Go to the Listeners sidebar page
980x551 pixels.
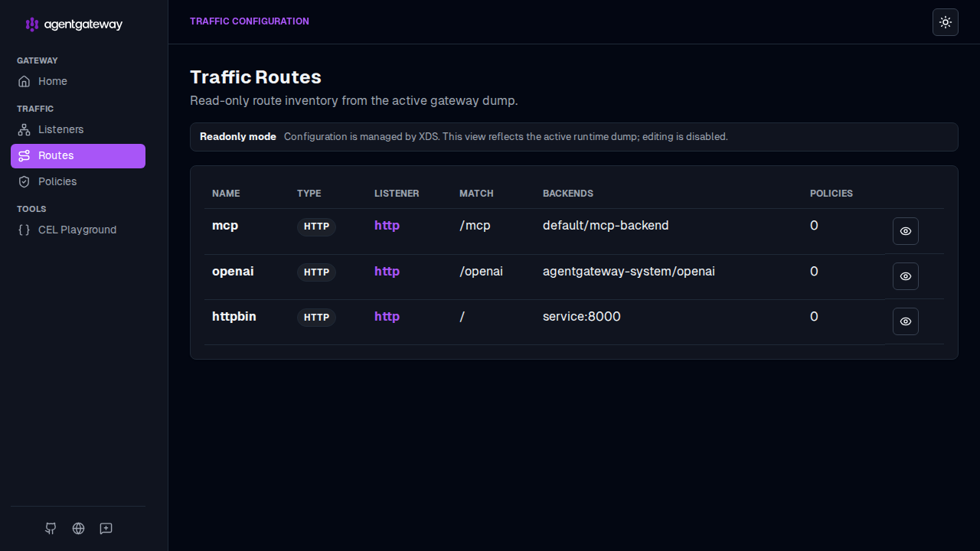78,129
